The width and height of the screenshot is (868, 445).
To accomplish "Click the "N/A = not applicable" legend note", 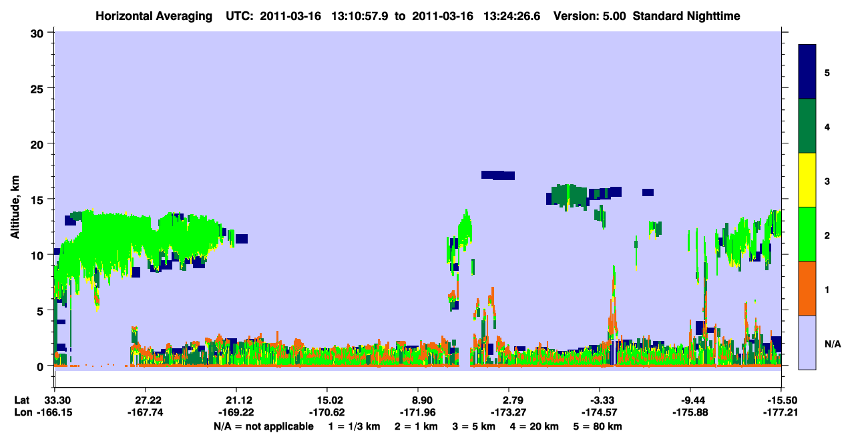I will point(263,426).
